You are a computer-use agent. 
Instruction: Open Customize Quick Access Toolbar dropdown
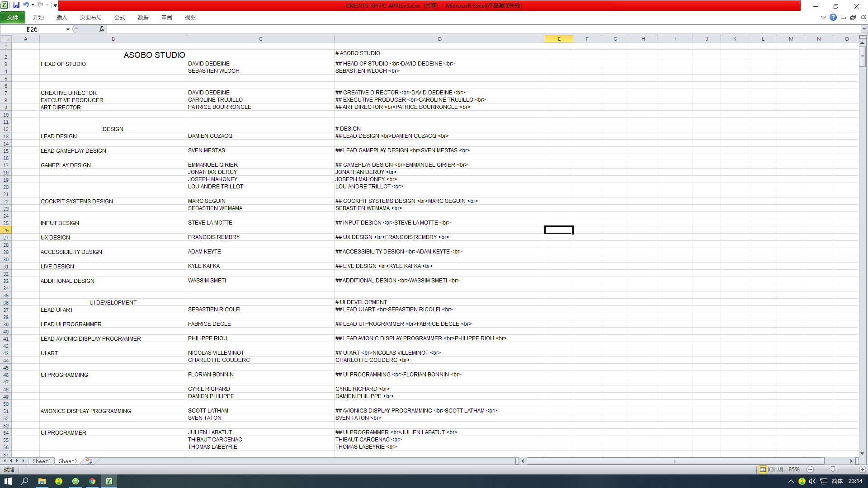pos(55,5)
